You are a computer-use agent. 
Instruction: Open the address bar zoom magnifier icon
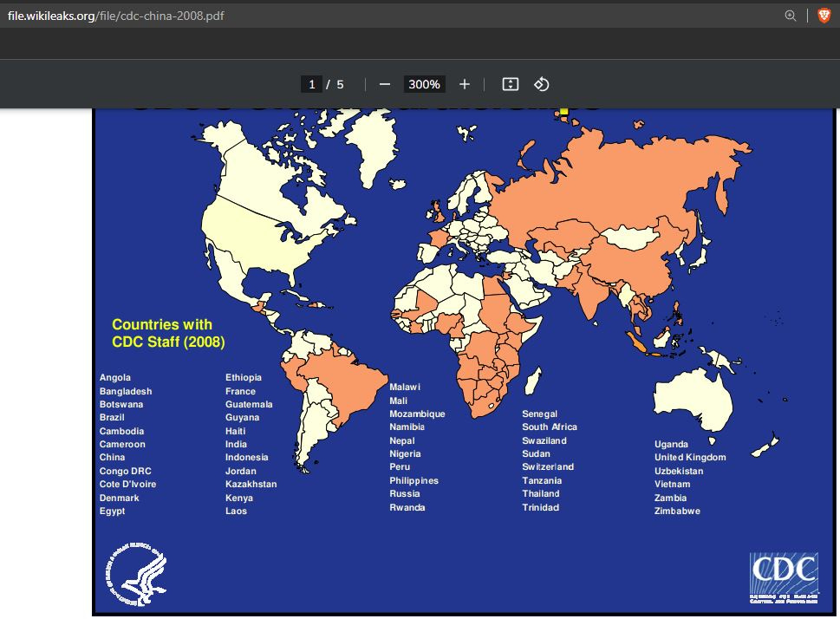click(791, 16)
